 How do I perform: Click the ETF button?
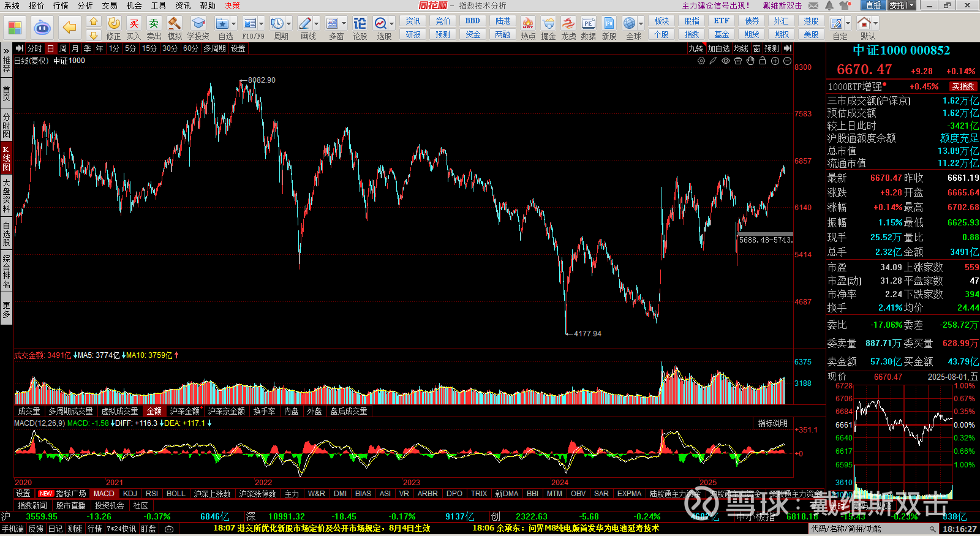tap(722, 21)
